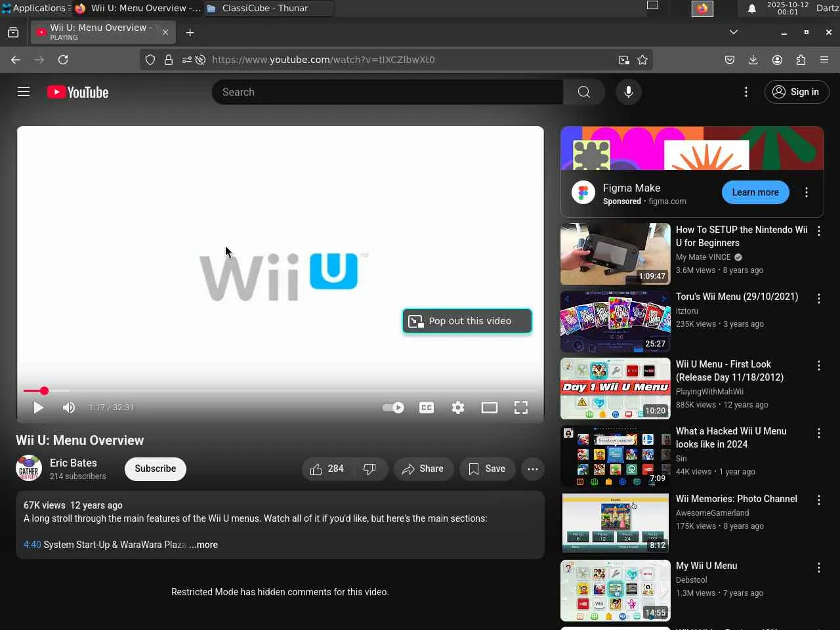
Task: Focus the YouTube search field
Action: coord(387,92)
